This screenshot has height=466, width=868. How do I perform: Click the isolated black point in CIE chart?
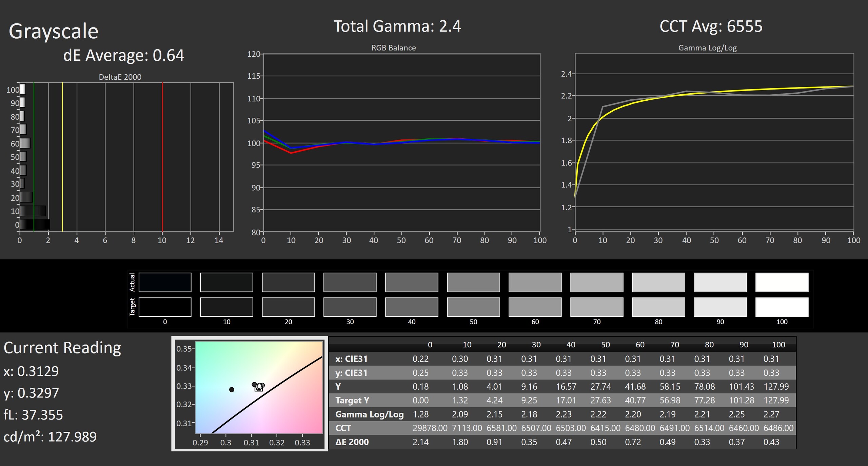(x=232, y=390)
